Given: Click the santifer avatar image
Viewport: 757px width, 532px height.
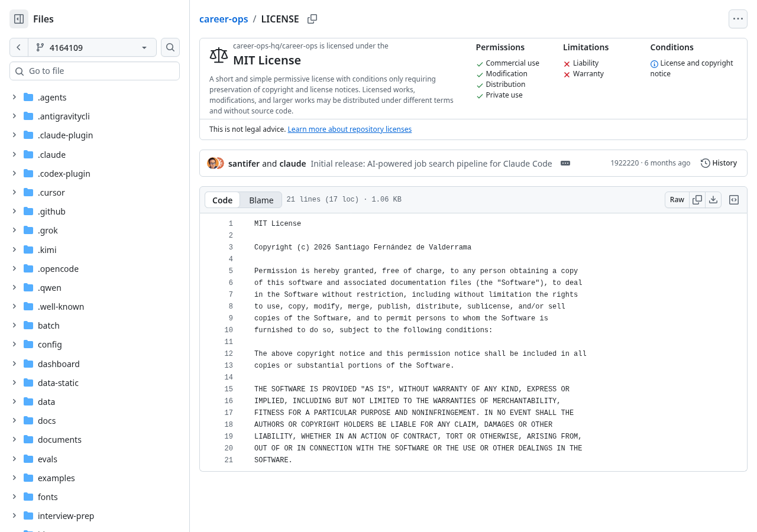Looking at the screenshot, I should click(x=212, y=163).
